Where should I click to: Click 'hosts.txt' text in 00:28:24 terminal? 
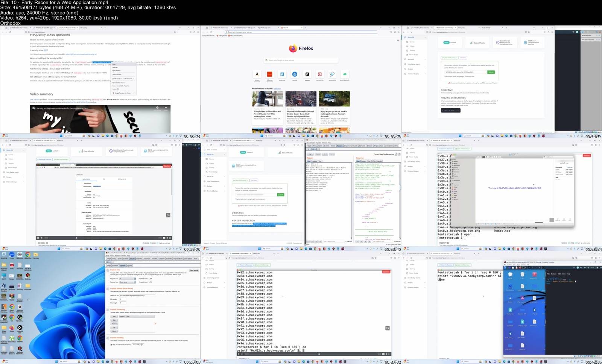click(x=502, y=231)
